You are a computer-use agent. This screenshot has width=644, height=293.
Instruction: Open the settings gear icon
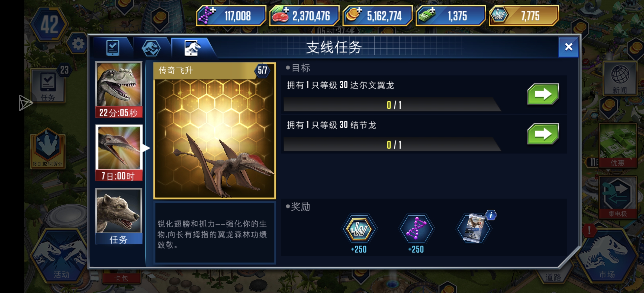[78, 43]
